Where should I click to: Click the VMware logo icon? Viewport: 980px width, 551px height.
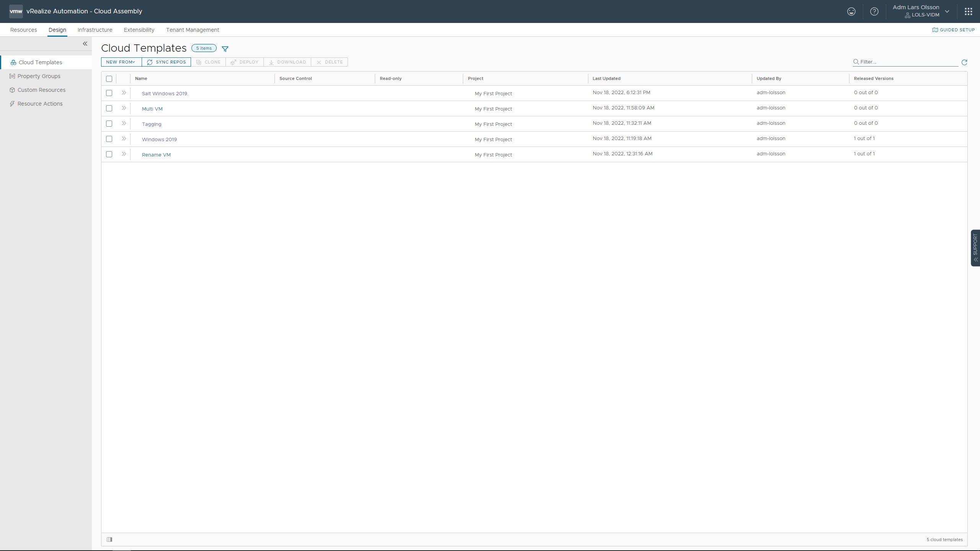16,11
